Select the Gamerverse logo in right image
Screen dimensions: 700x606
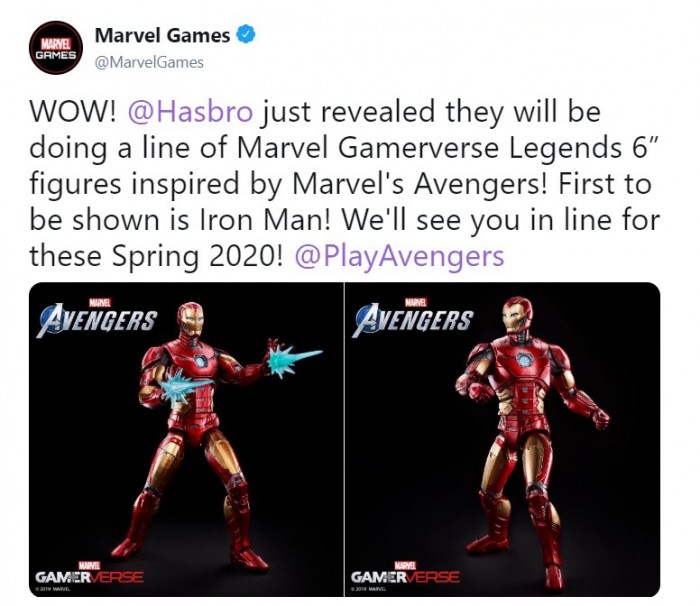point(405,573)
